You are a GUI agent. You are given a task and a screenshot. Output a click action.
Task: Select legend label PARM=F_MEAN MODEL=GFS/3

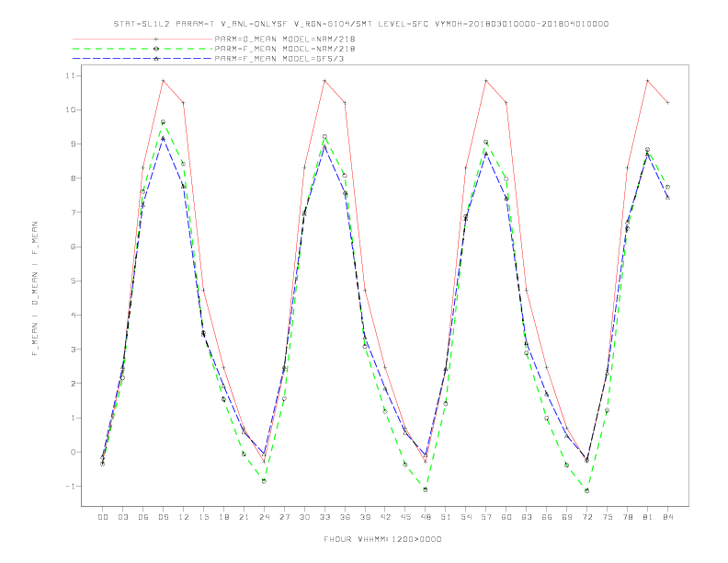(x=279, y=59)
